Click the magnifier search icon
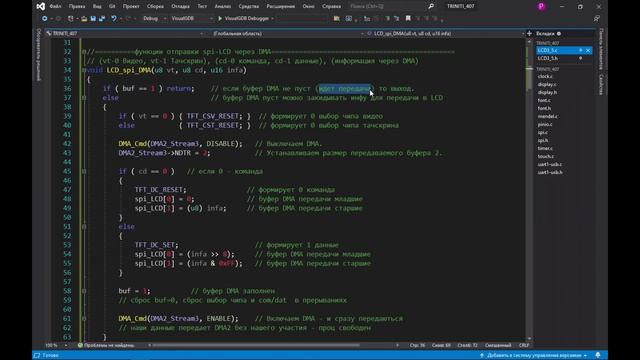The image size is (640, 360). point(431,7)
